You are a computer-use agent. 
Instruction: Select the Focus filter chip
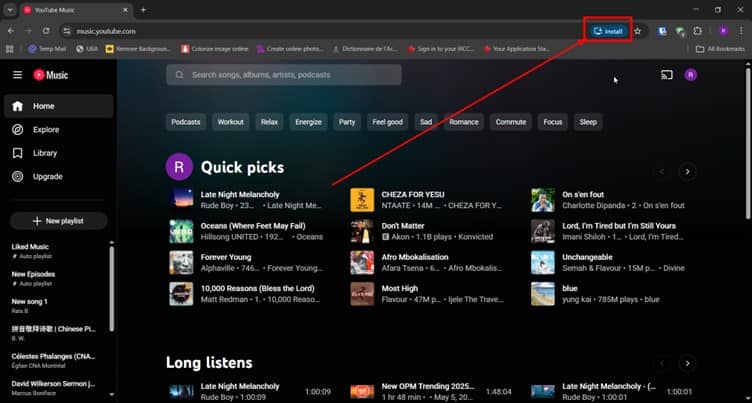(552, 122)
